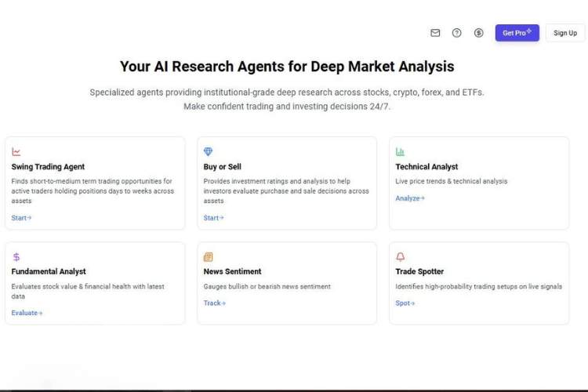Screen dimensions: 588x392
Task: Click the Sign Up button
Action: 564,33
